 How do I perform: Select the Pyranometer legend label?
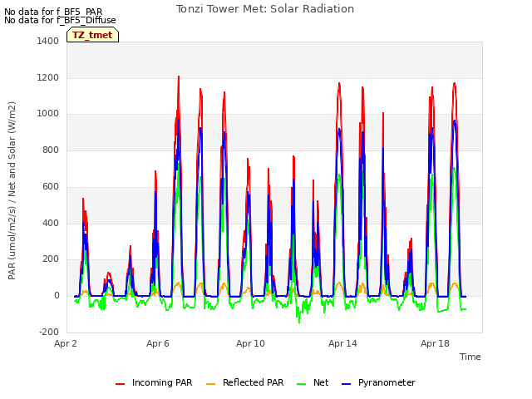[x=387, y=382]
